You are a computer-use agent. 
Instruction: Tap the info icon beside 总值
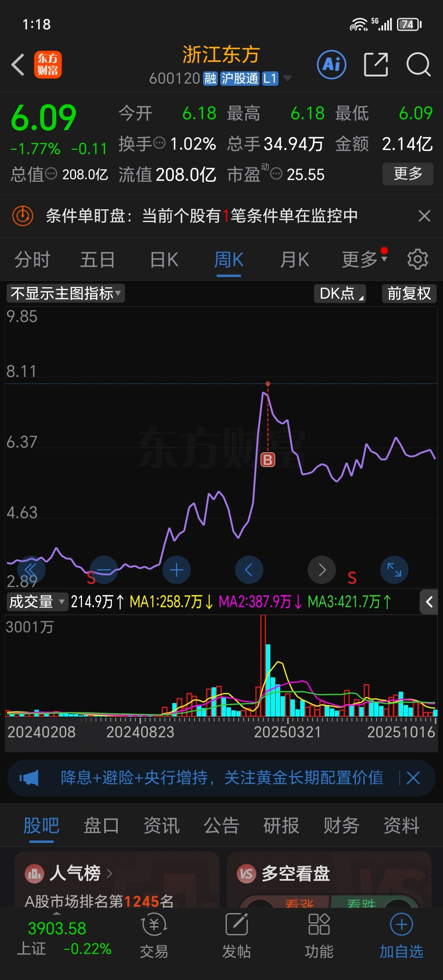51,174
